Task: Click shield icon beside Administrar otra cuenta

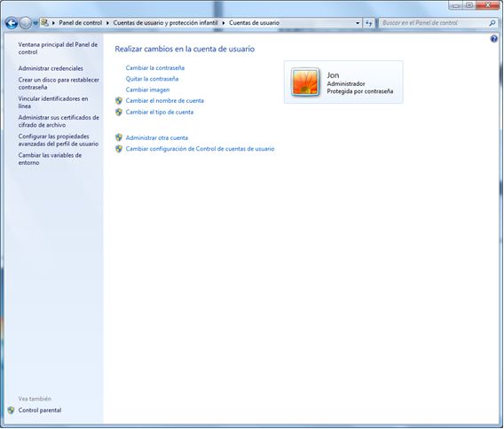Action: click(x=119, y=137)
